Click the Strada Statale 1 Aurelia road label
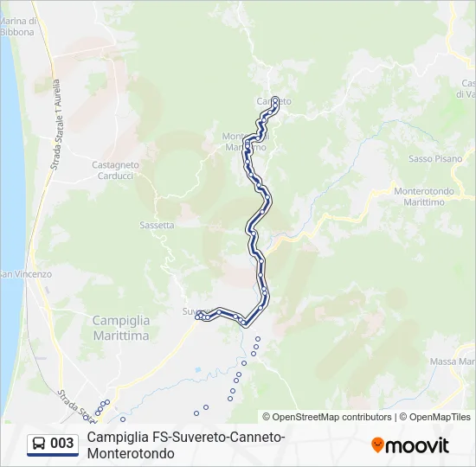 point(56,125)
